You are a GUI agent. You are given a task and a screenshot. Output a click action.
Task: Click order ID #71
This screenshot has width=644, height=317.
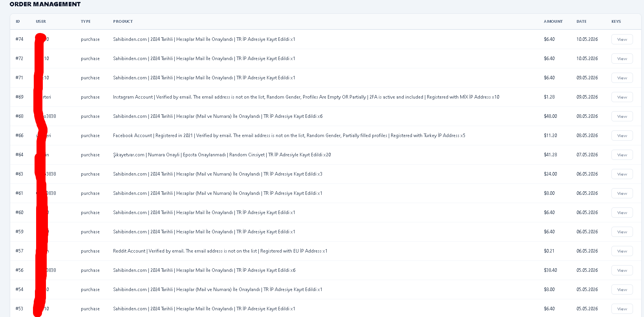[19, 78]
